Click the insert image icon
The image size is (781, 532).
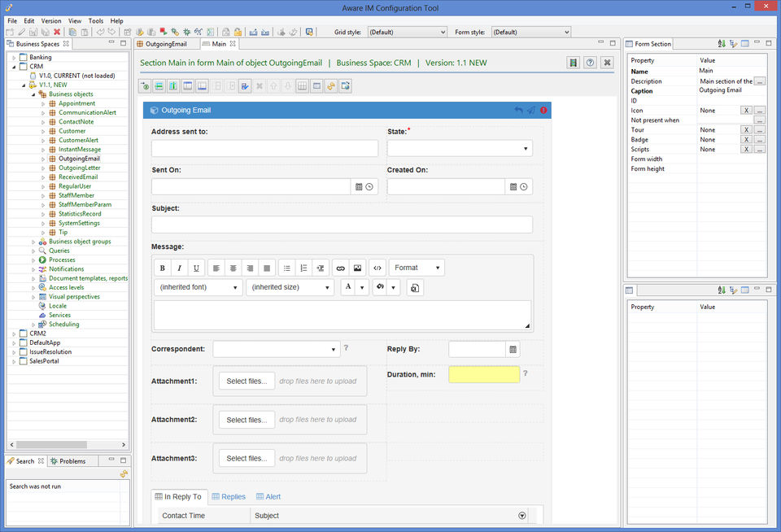coord(358,268)
